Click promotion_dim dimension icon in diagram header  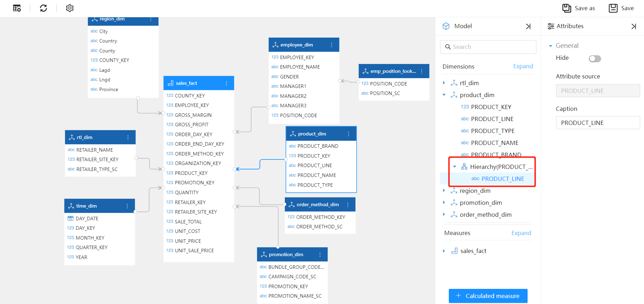coord(264,254)
